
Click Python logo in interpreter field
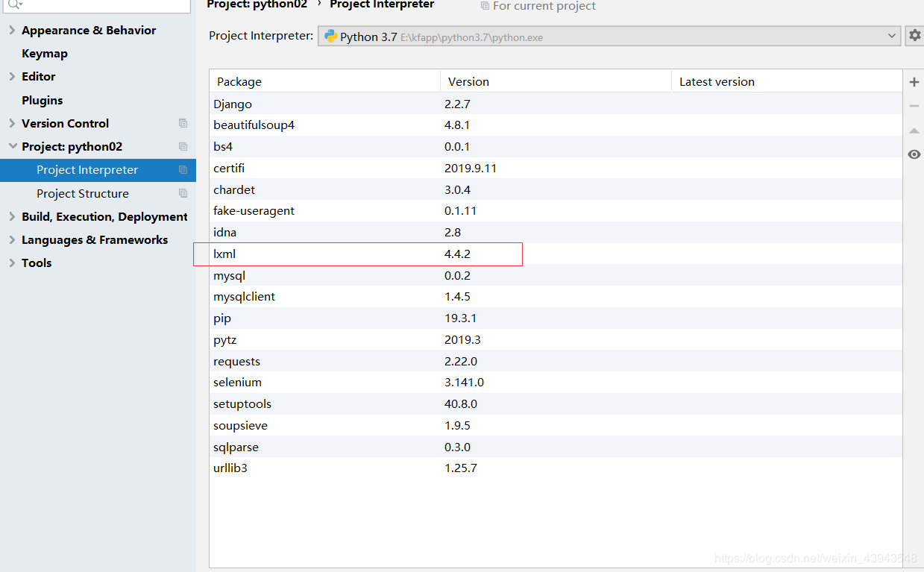point(330,36)
